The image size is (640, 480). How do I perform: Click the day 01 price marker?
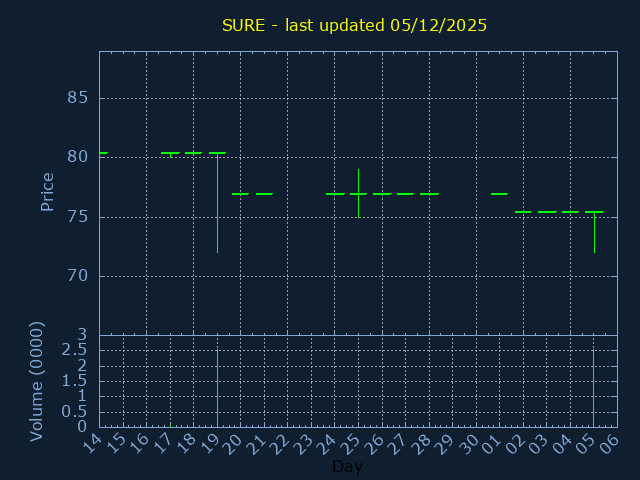pyautogui.click(x=499, y=194)
